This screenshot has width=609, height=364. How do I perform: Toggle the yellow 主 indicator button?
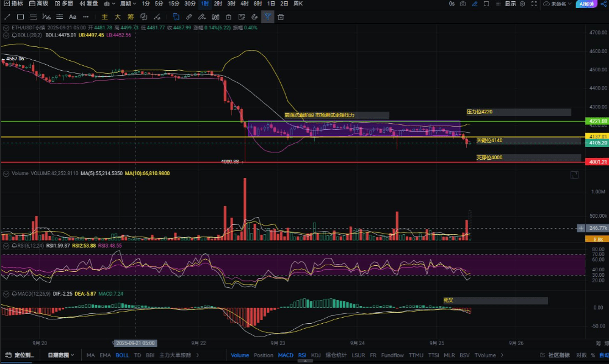[x=104, y=17]
